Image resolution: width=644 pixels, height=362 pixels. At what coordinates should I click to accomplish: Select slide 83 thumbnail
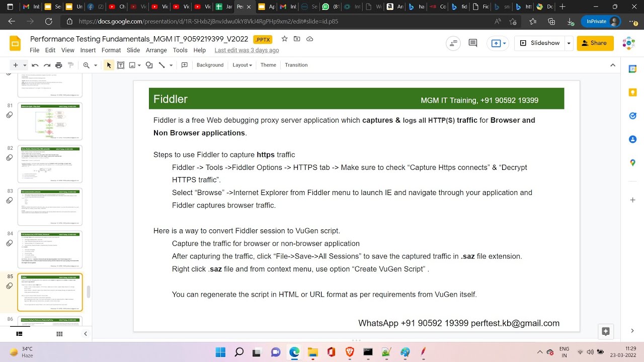tap(50, 207)
